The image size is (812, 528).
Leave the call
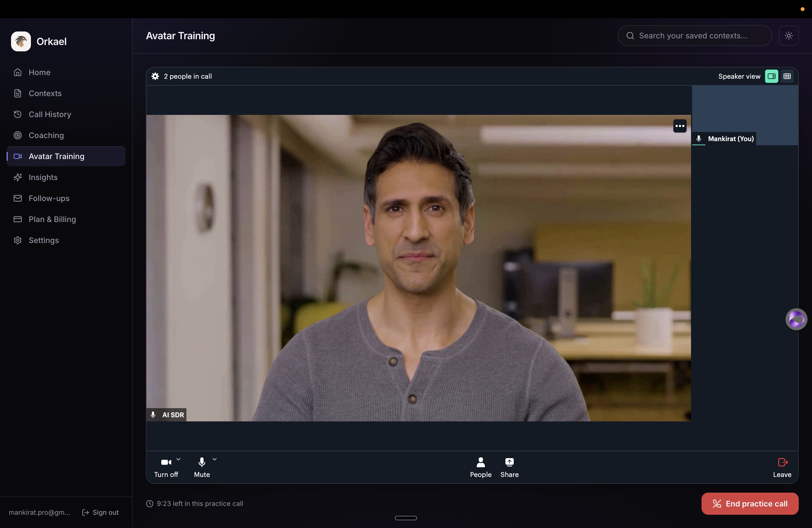point(782,468)
